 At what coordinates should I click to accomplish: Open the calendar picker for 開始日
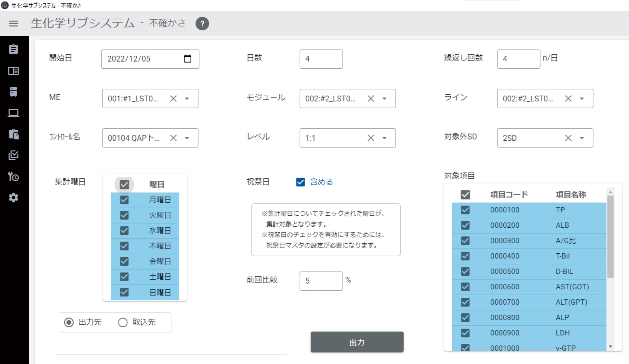click(x=187, y=59)
